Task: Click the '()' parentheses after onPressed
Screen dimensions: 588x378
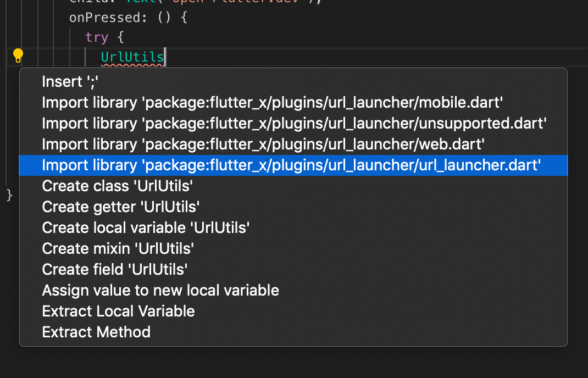Action: 164,18
